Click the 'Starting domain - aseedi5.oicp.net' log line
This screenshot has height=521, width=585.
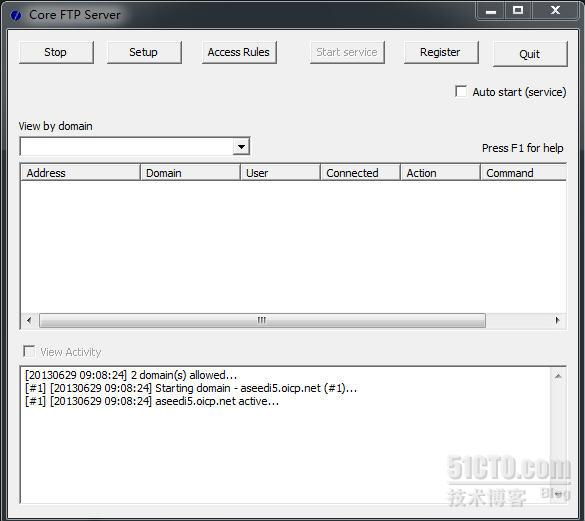point(191,388)
